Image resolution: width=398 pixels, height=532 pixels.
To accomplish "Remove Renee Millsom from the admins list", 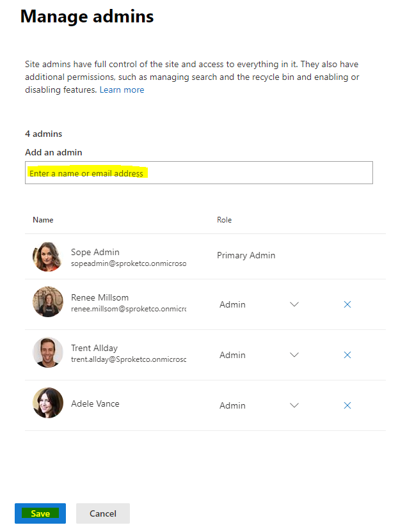I will point(347,304).
